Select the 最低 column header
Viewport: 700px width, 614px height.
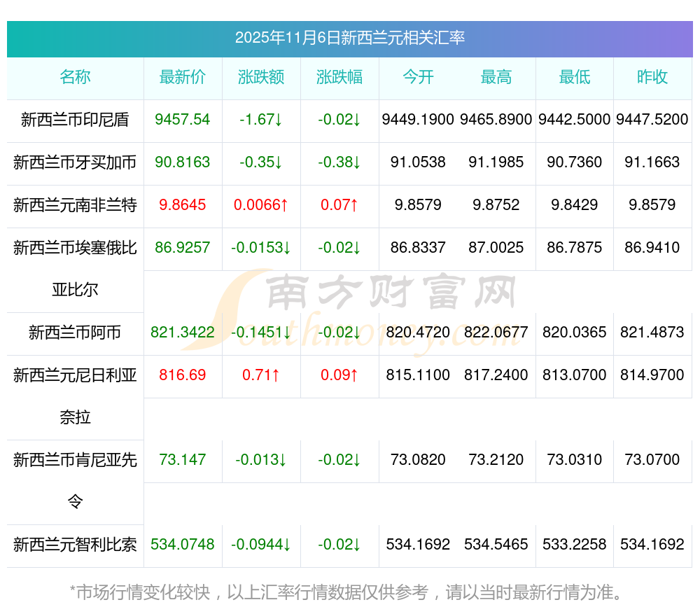(575, 77)
